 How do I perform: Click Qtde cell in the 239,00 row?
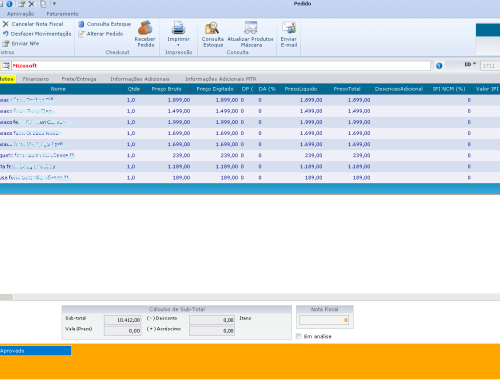(x=134, y=155)
